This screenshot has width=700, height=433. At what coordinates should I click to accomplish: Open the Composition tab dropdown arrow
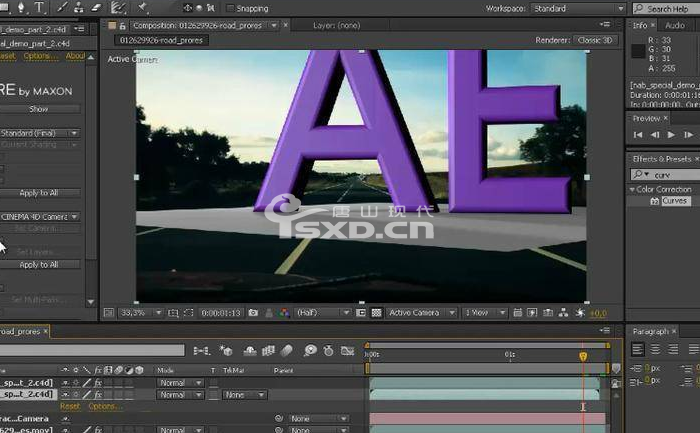(274, 25)
